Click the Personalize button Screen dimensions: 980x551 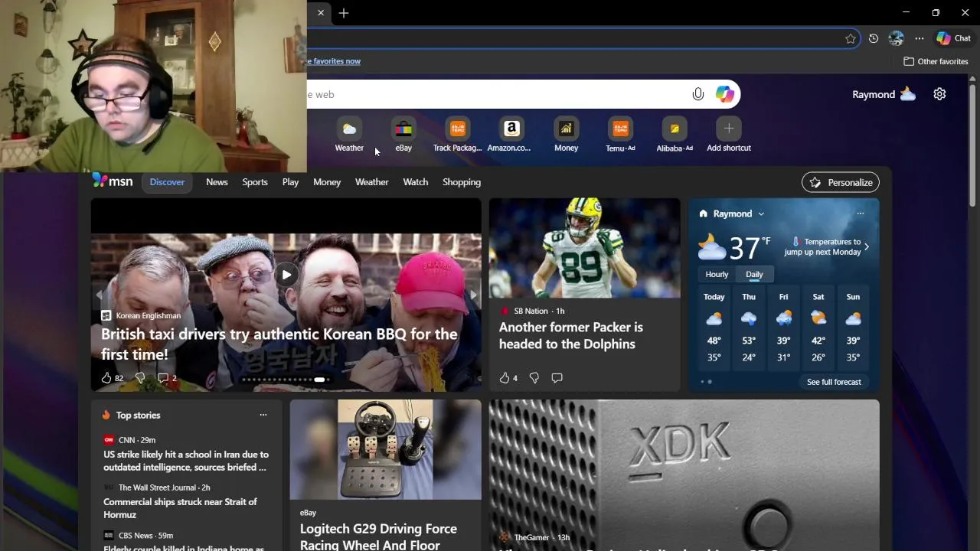coord(841,182)
